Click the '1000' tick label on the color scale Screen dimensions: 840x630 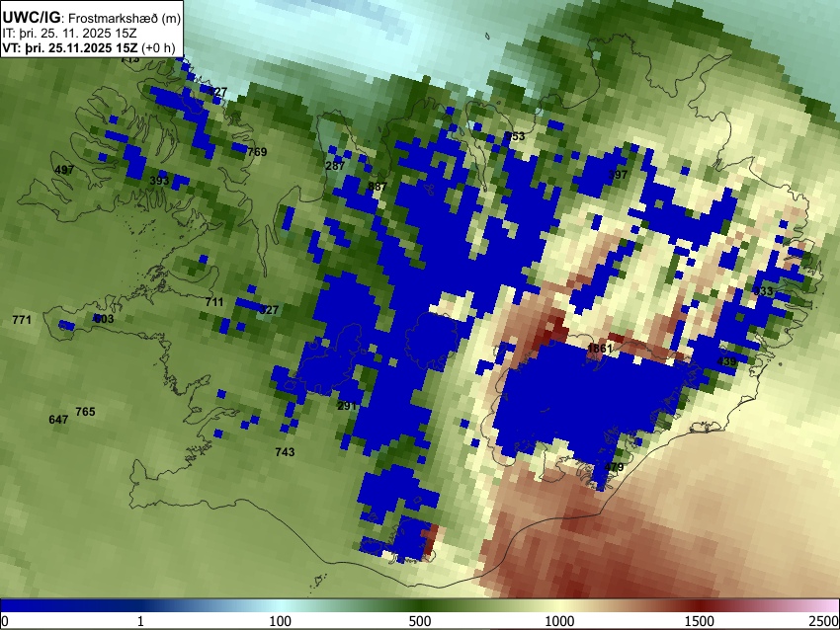click(559, 621)
